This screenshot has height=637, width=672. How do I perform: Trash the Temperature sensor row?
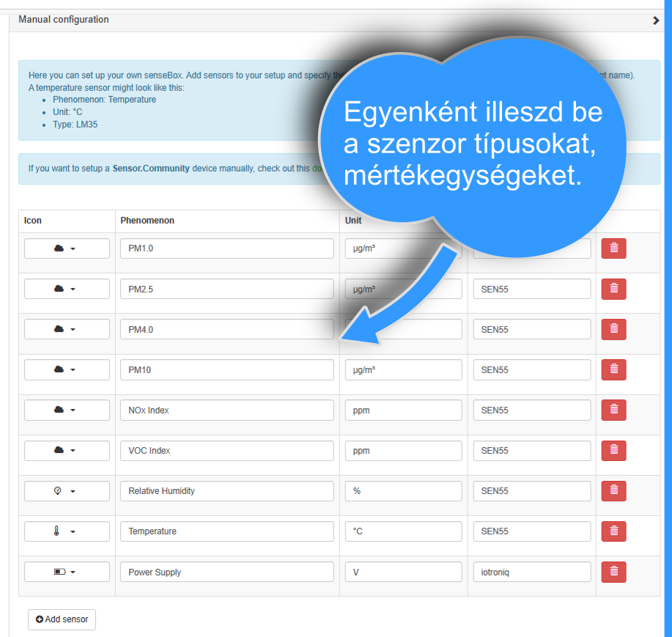pyautogui.click(x=613, y=531)
